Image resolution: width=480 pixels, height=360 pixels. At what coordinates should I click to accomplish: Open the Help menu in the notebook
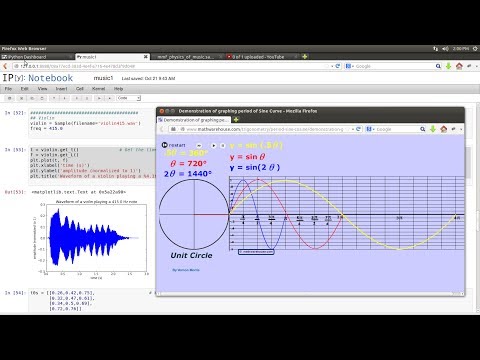tap(118, 89)
